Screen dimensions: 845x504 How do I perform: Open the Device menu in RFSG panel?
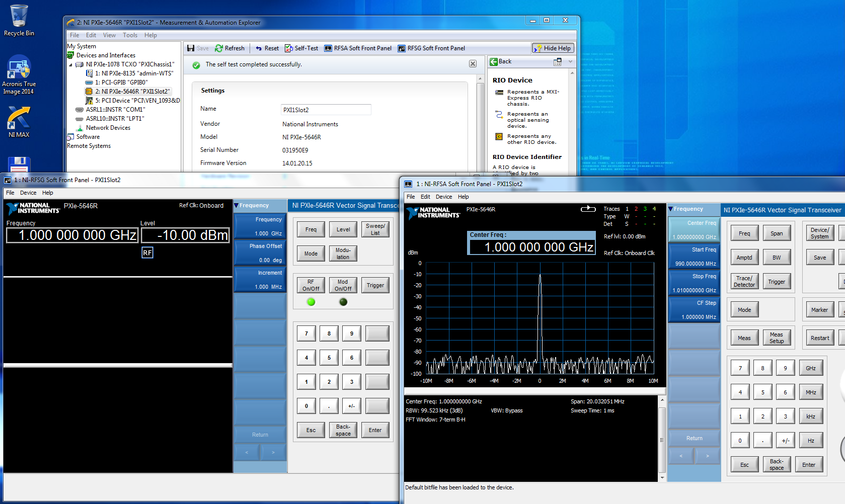click(x=28, y=193)
